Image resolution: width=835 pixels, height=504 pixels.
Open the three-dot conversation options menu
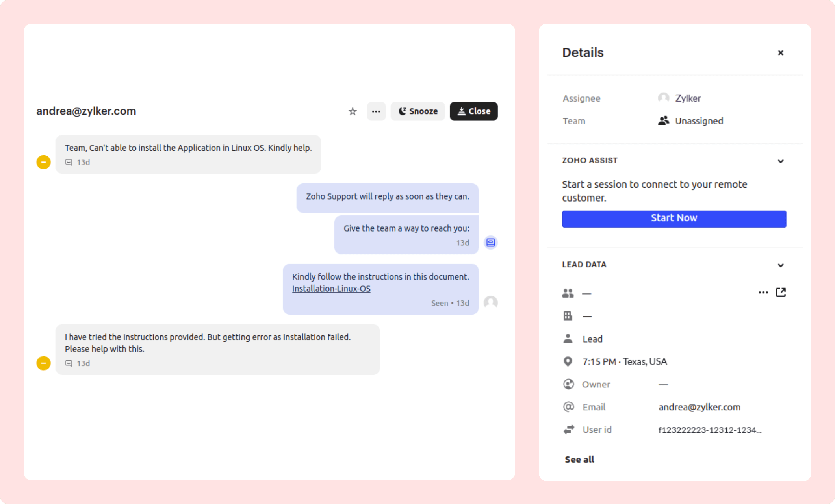[376, 111]
